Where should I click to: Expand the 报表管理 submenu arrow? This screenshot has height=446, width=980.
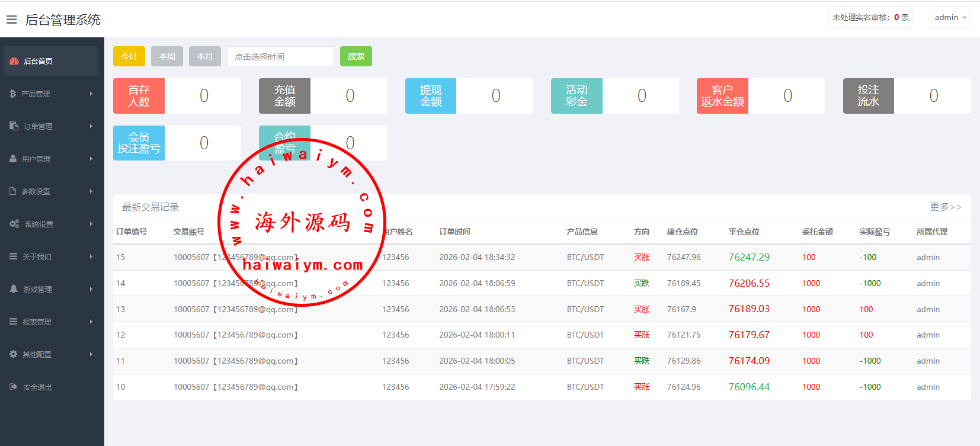pos(91,322)
